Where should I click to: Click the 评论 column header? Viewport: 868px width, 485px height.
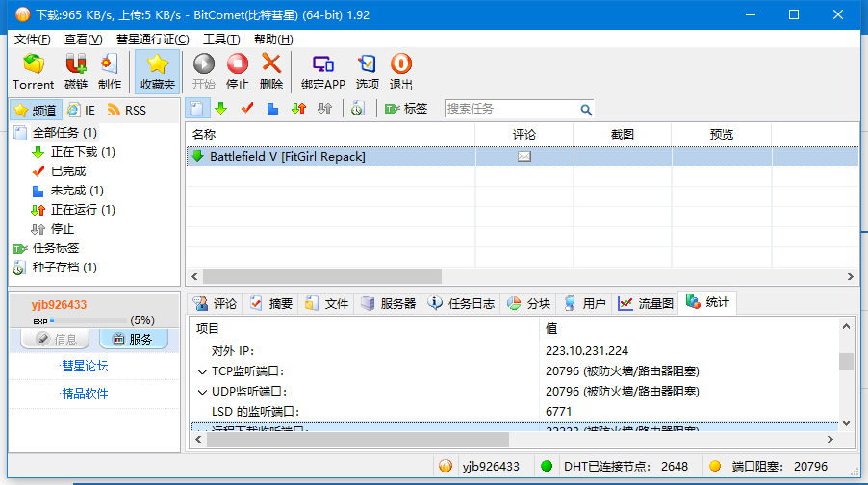[523, 134]
